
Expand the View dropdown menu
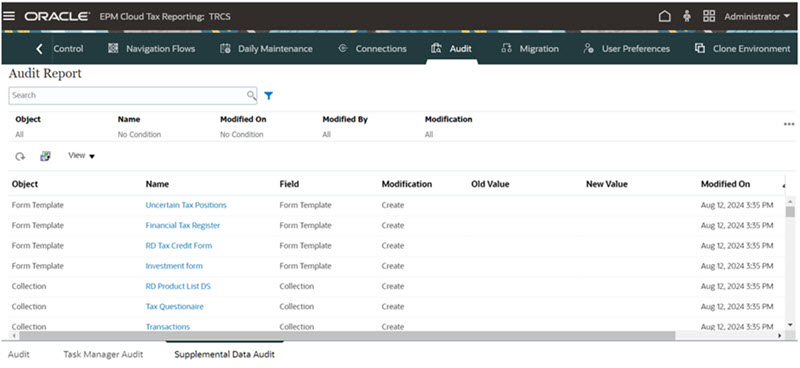[82, 156]
